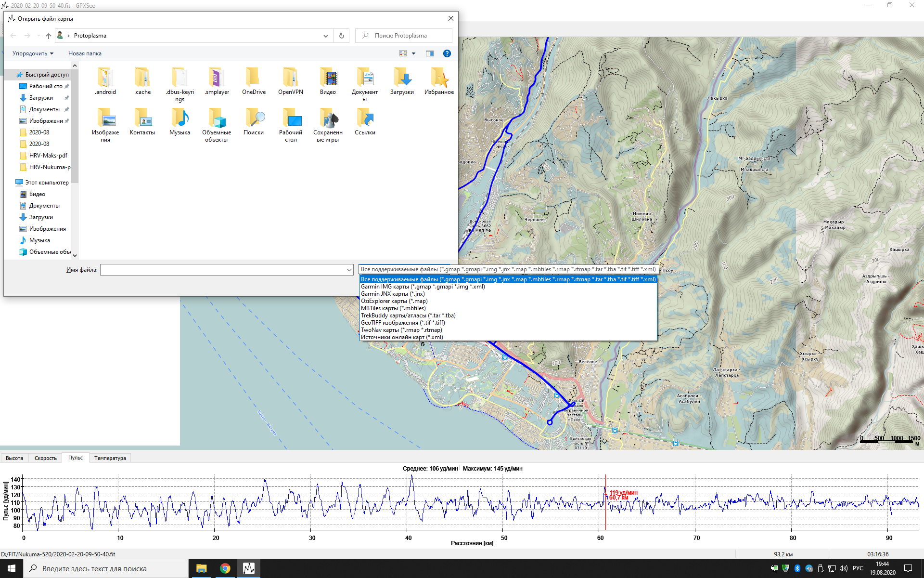Click the Protoplasma breadcrumb in address bar
This screenshot has width=924, height=578.
[90, 36]
